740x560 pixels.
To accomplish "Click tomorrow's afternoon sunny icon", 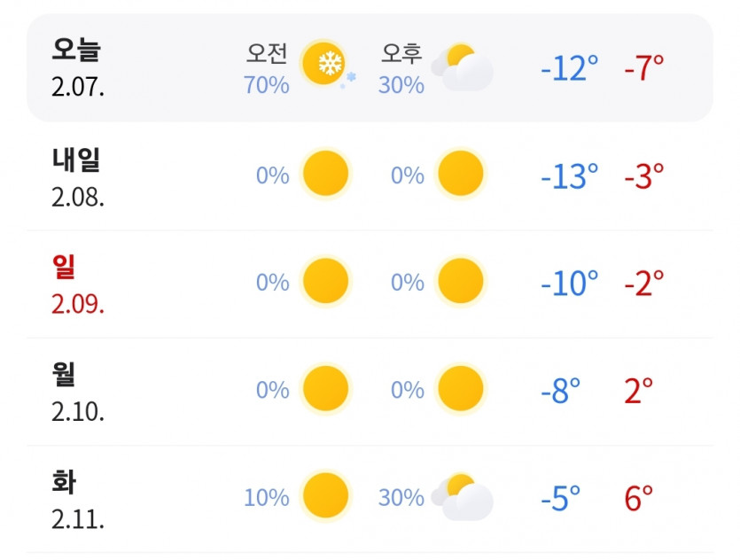I will [461, 173].
